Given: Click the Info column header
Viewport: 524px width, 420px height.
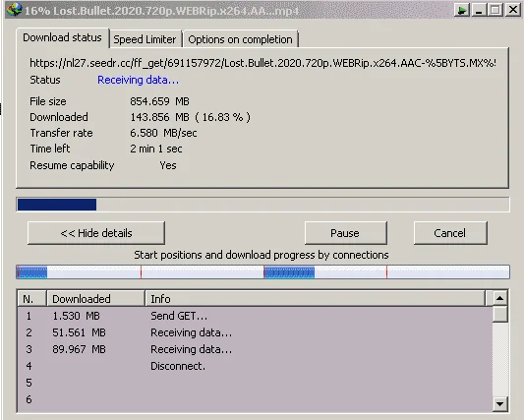Looking at the screenshot, I should click(315, 299).
